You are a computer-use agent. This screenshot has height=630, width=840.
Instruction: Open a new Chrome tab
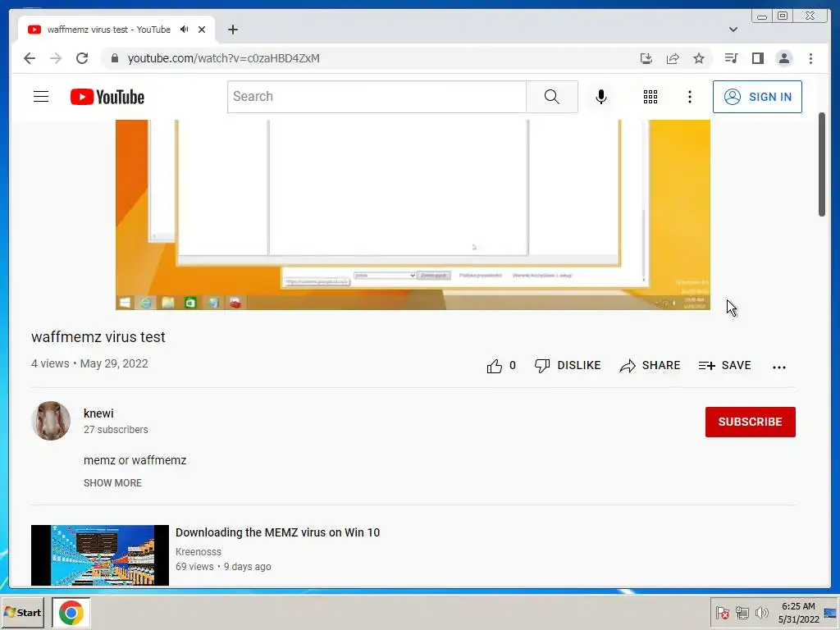232,30
